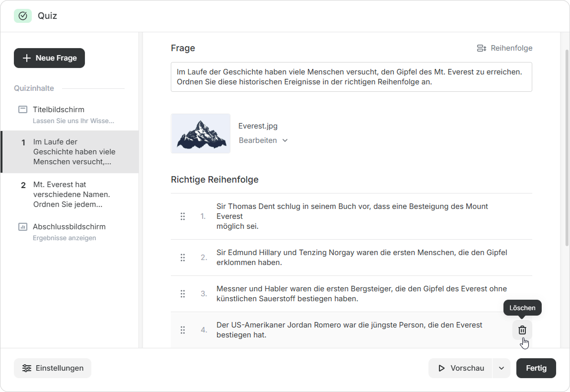Viewport: 570px width, 392px height.
Task: Open the Reihenfolge question type selector
Action: click(x=504, y=48)
